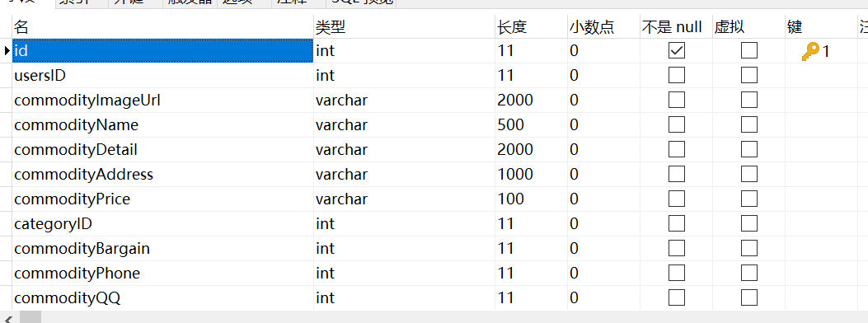The image size is (868, 323).
Task: Check 不是 null for usersID
Action: point(677,75)
